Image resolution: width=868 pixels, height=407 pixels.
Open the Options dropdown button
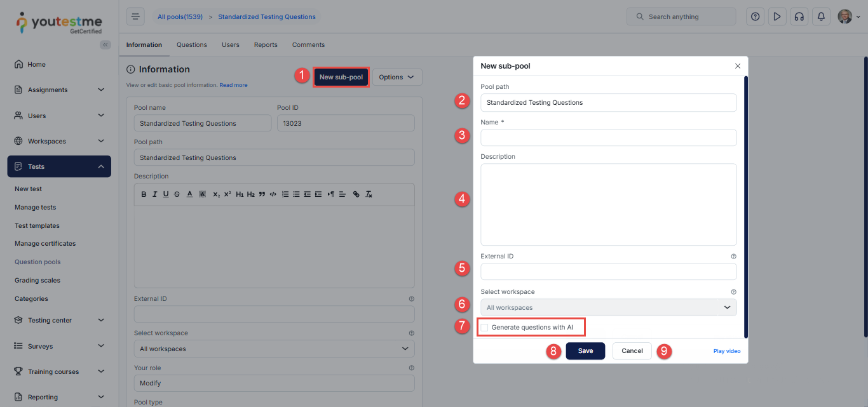[397, 77]
